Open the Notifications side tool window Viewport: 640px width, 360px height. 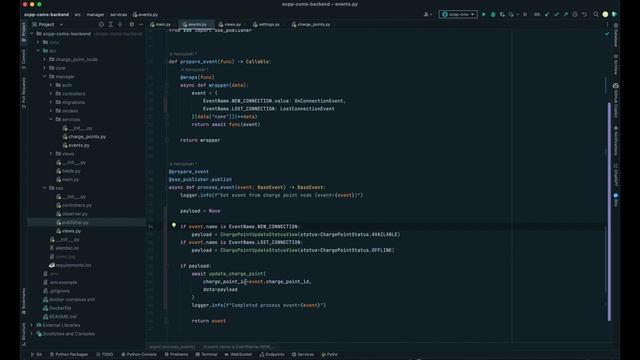pyautogui.click(x=616, y=140)
